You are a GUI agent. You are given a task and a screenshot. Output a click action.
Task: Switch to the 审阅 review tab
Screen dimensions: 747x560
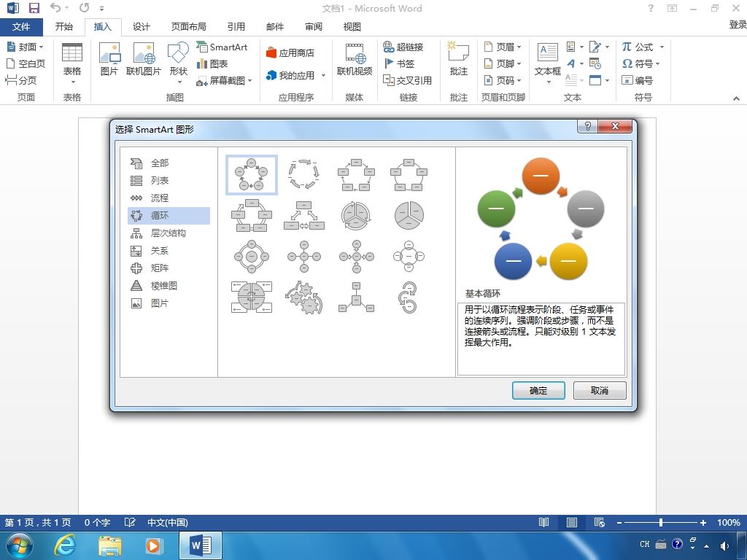coord(313,27)
